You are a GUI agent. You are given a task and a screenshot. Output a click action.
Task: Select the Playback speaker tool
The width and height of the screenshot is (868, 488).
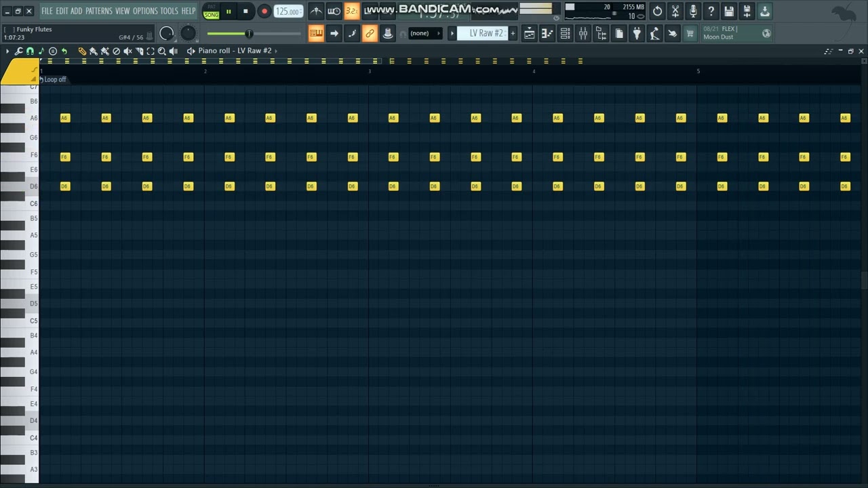coord(174,51)
